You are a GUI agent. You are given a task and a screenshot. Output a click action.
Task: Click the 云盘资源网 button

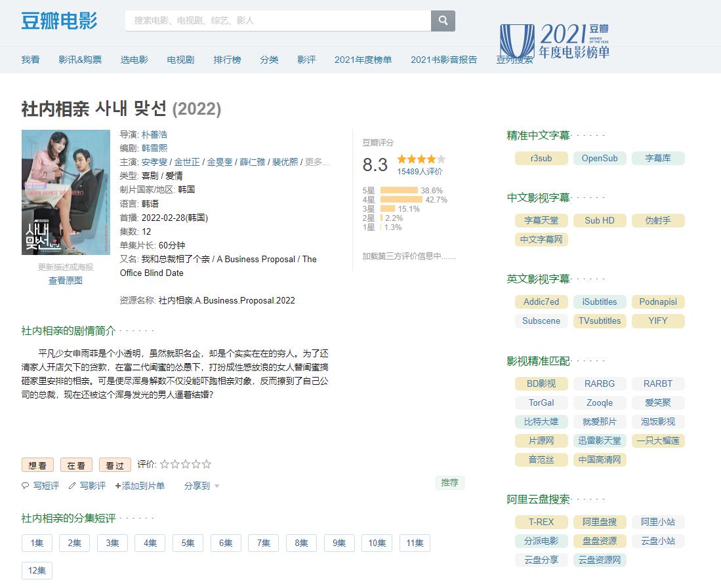pos(600,560)
